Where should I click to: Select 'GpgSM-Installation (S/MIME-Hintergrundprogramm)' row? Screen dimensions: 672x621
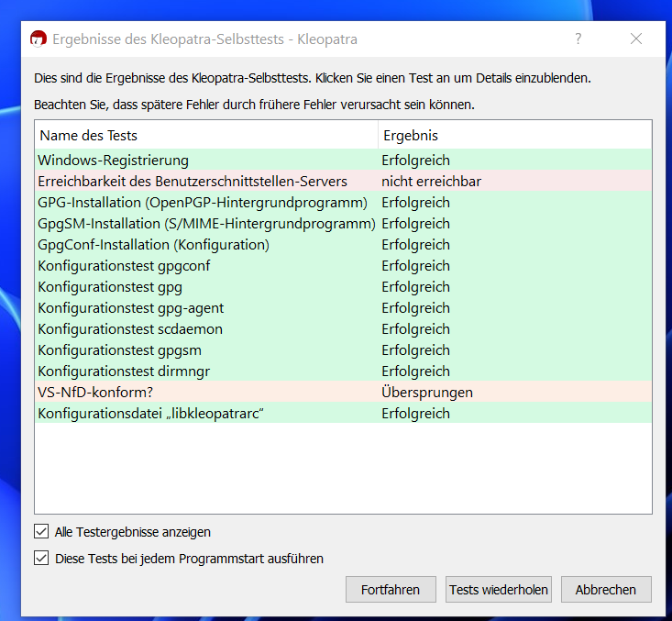[x=343, y=224]
